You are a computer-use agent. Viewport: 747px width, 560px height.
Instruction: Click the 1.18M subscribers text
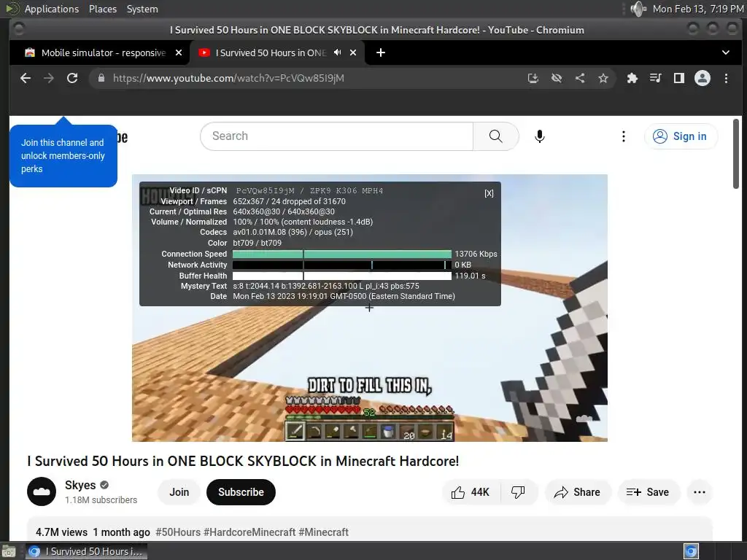(101, 500)
